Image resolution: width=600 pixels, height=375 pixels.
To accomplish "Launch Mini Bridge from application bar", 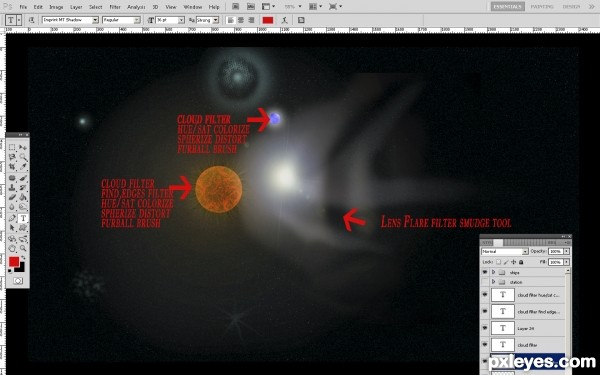I will tap(251, 7).
